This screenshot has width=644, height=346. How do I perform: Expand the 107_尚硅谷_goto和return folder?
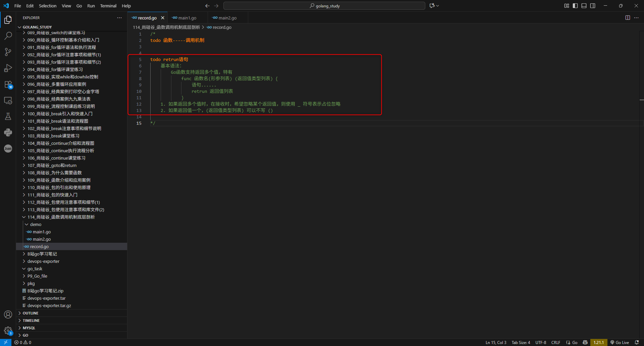(72, 165)
